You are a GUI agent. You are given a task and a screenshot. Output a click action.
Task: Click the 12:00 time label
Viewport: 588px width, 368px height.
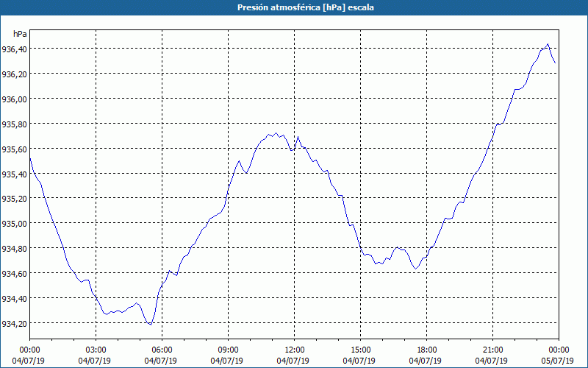pos(295,350)
